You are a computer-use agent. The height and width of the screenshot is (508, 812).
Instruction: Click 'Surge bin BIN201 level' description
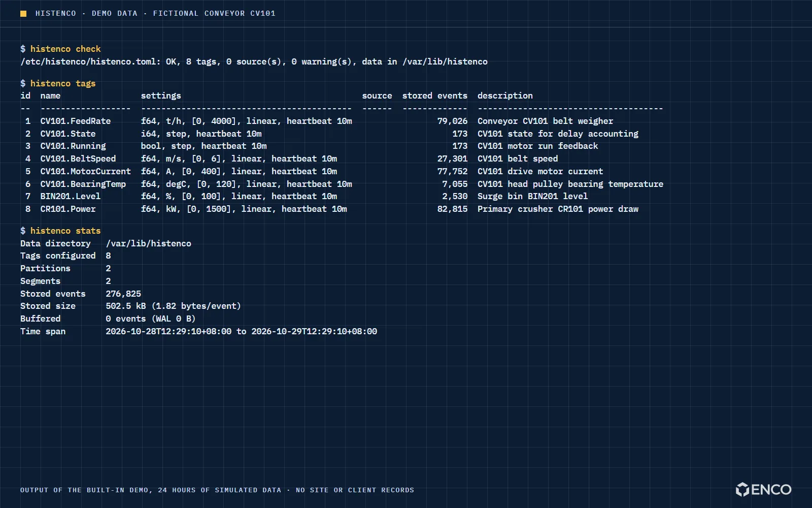(x=532, y=196)
